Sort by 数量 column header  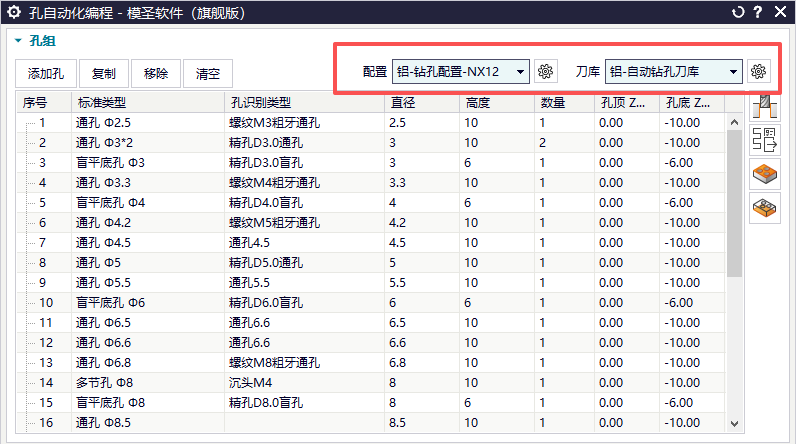coord(564,103)
